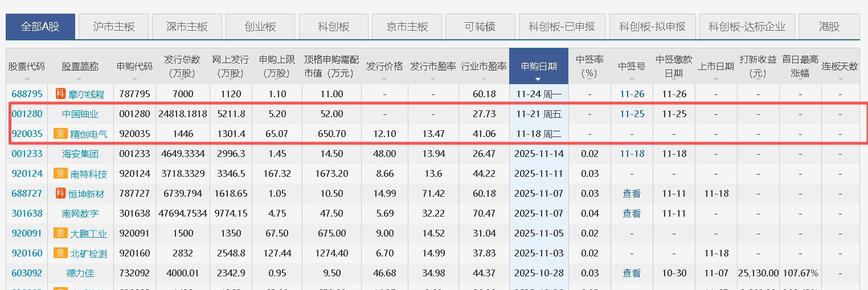Click 查看 in the 南网数字 row

(x=632, y=213)
